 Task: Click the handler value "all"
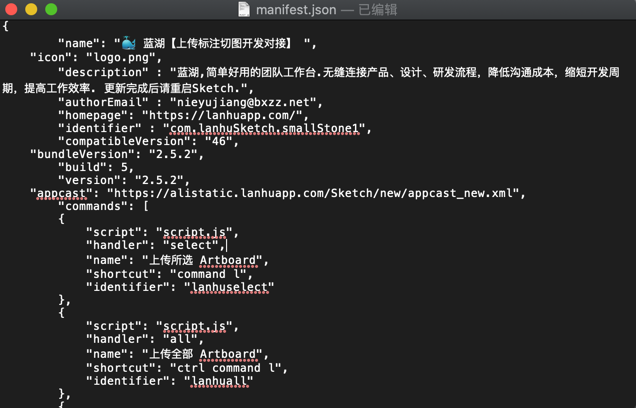pos(180,339)
